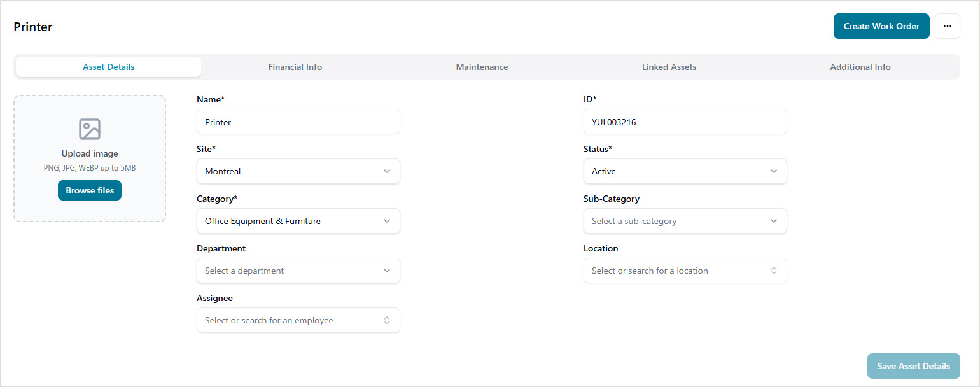
Task: Go to the Linked Assets tab
Action: point(669,67)
